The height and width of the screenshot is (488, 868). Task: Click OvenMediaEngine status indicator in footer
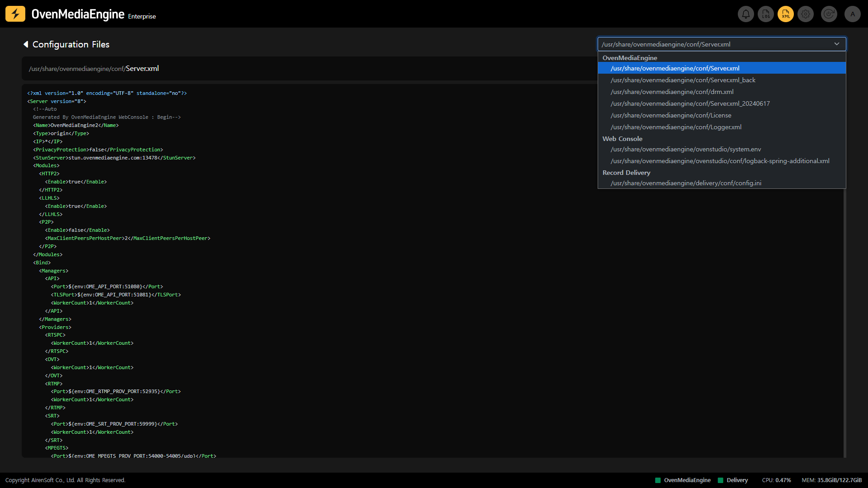(683, 480)
